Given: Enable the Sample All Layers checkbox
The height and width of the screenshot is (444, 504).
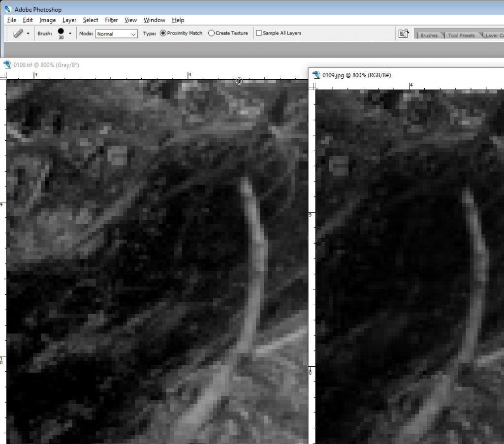Looking at the screenshot, I should click(x=259, y=33).
